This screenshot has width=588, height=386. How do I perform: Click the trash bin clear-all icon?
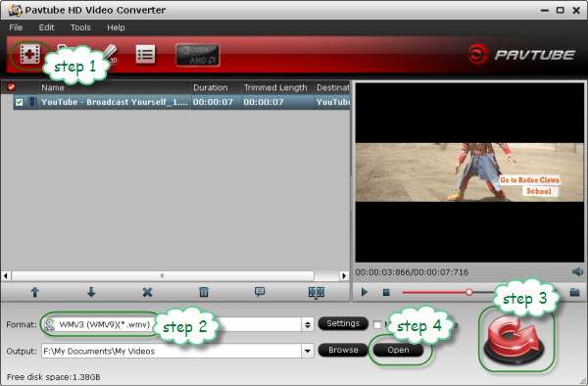click(204, 292)
